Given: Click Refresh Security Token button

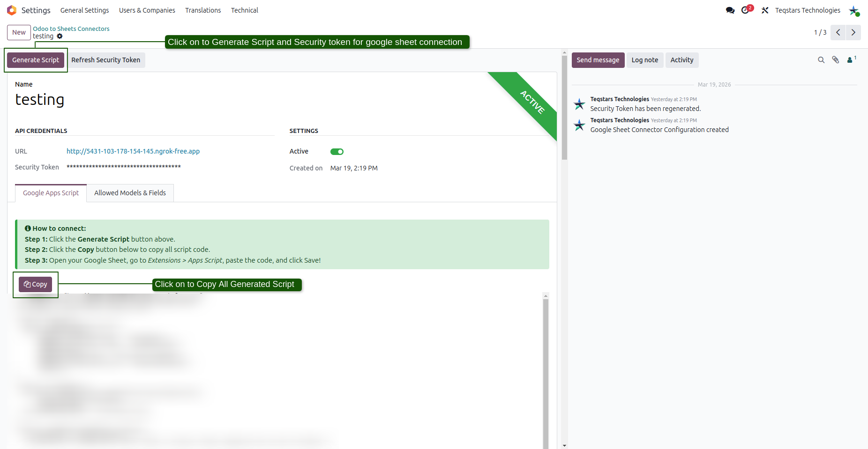Looking at the screenshot, I should pos(106,60).
